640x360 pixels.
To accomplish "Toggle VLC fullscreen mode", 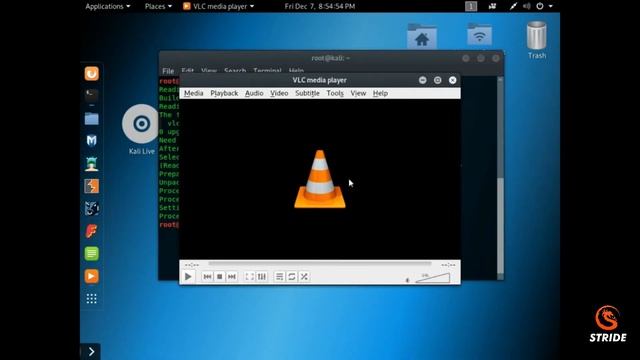I will (x=249, y=277).
